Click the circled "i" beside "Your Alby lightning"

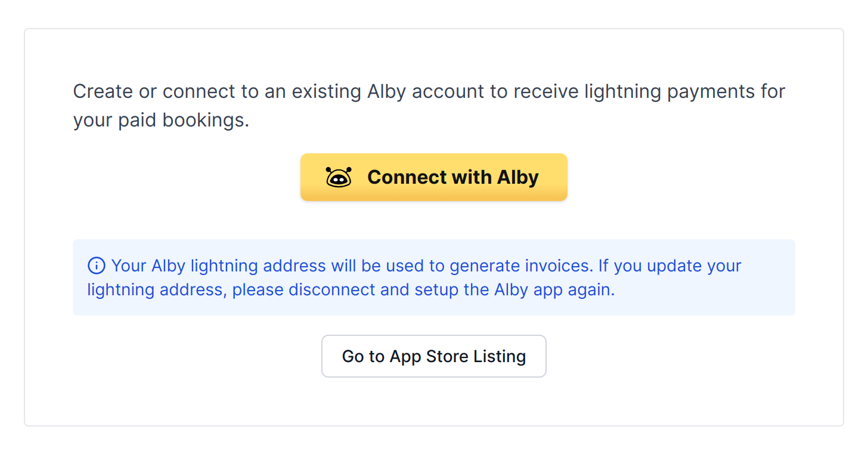pos(96,265)
